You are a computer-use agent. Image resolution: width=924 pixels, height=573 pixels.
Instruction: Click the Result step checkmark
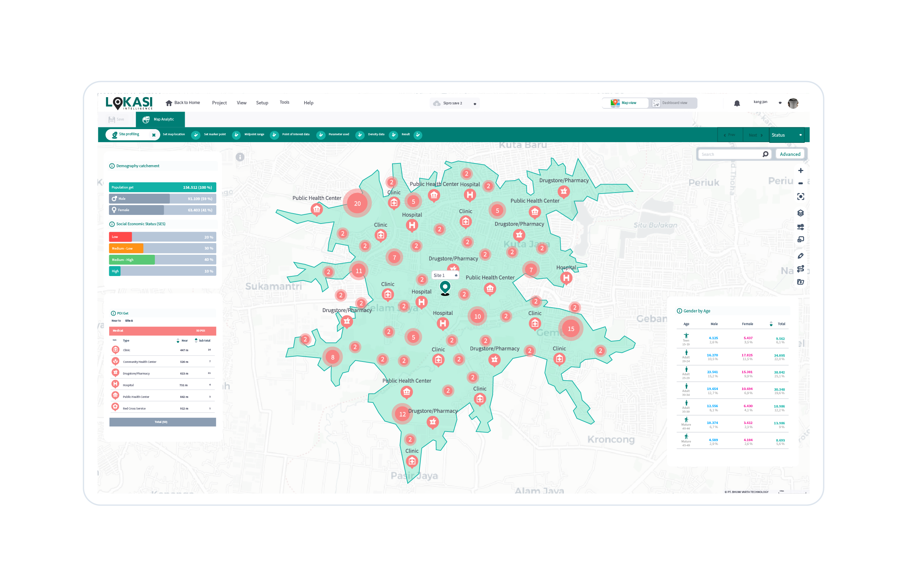tap(418, 135)
